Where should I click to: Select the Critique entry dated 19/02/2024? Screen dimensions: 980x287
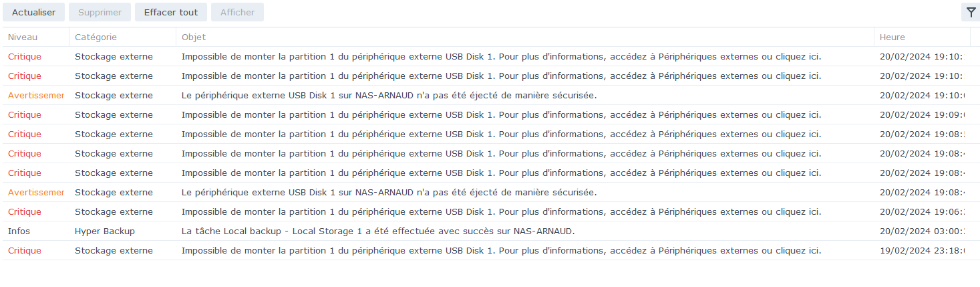point(491,251)
